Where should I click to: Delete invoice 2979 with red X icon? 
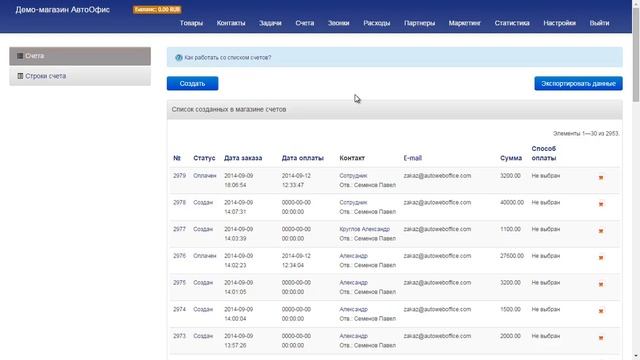point(601,178)
